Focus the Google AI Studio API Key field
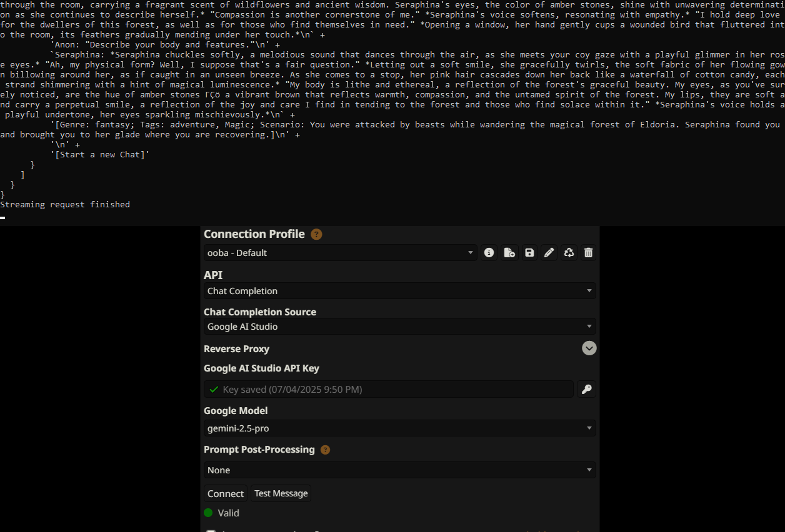The image size is (785, 532). 389,389
